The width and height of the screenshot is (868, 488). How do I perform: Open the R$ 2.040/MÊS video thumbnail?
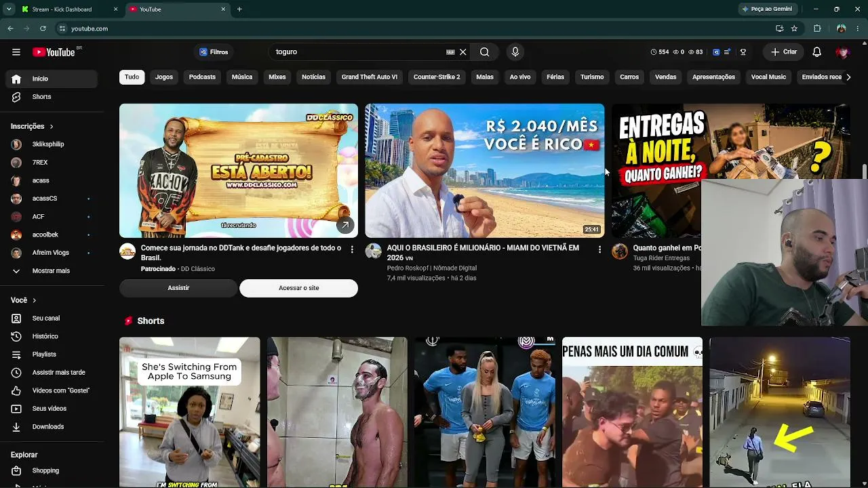(x=484, y=171)
